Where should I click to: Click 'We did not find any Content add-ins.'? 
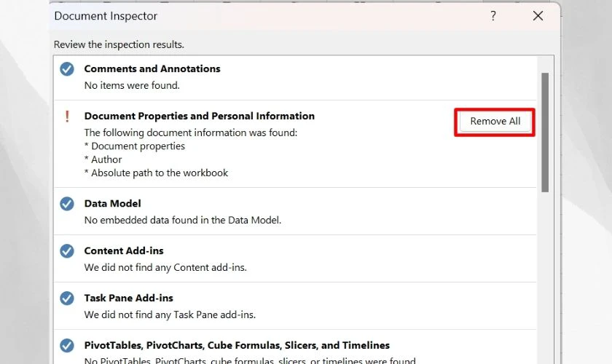point(165,267)
